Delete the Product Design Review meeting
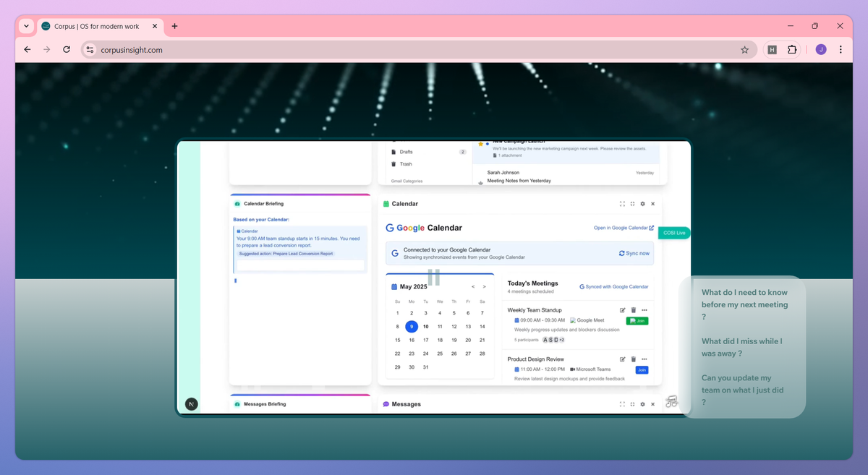868x475 pixels. (634, 359)
